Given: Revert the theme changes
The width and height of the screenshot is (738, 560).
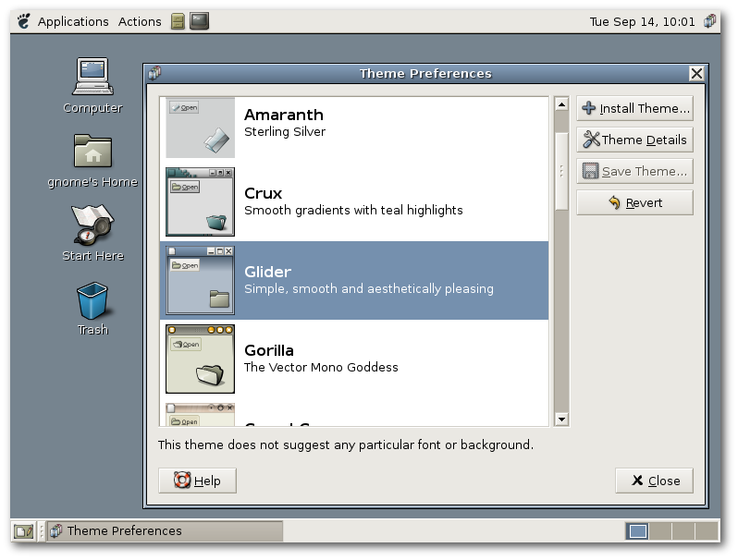Looking at the screenshot, I should (x=634, y=202).
